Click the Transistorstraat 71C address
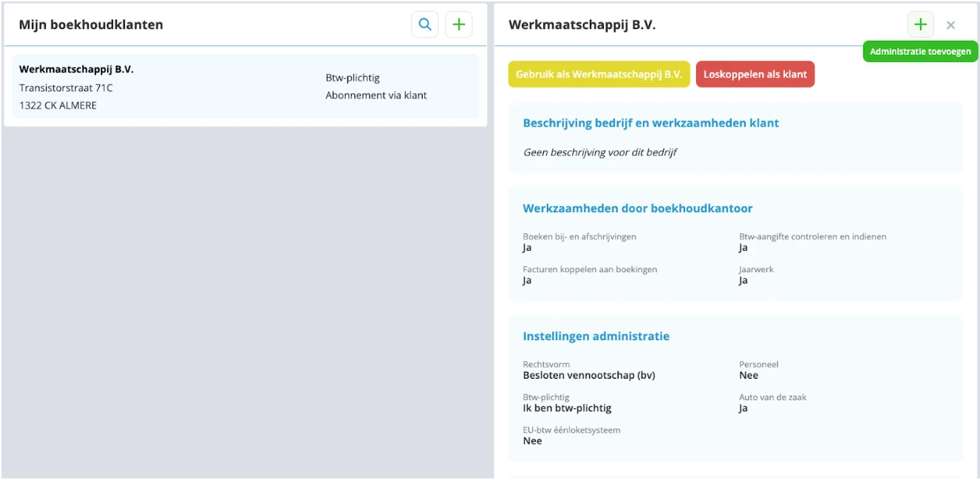 pos(67,87)
